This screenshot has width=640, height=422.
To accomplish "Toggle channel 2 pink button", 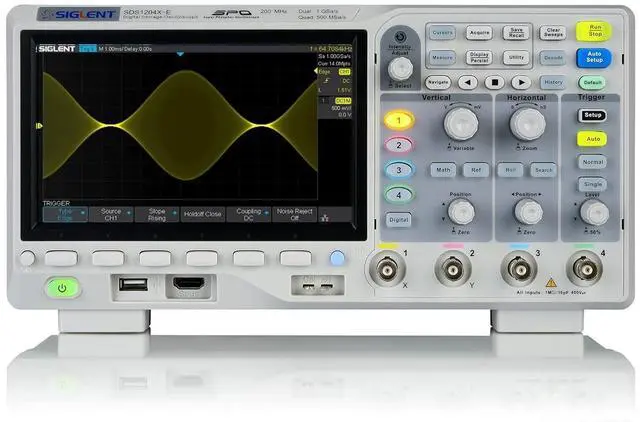I will (399, 145).
